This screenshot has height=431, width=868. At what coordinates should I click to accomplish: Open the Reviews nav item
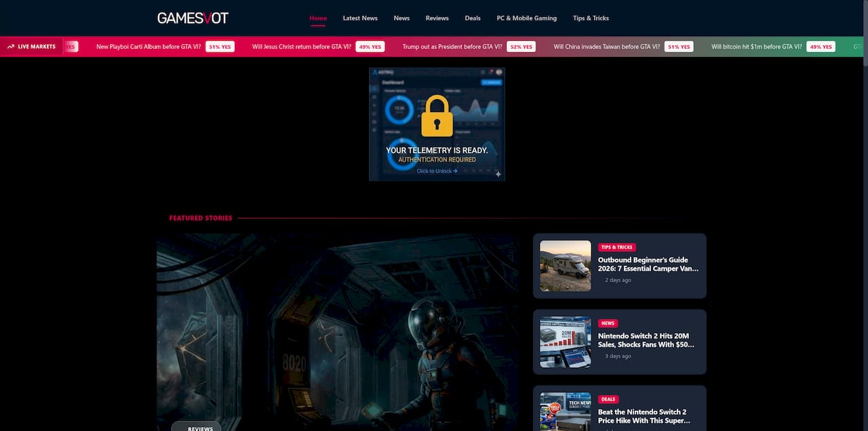tap(437, 18)
